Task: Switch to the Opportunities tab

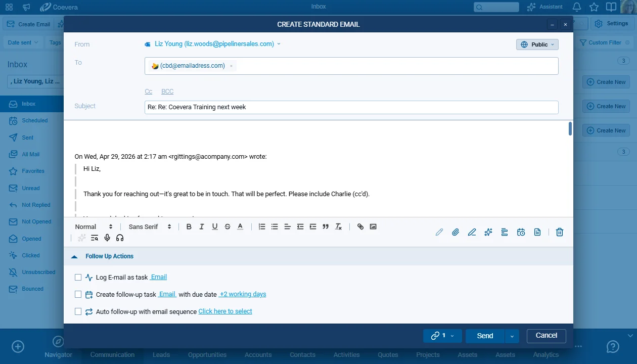Action: tap(207, 354)
